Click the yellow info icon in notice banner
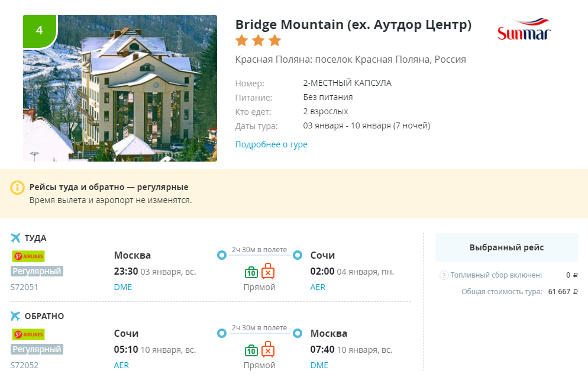The height and width of the screenshot is (380, 588). click(17, 187)
